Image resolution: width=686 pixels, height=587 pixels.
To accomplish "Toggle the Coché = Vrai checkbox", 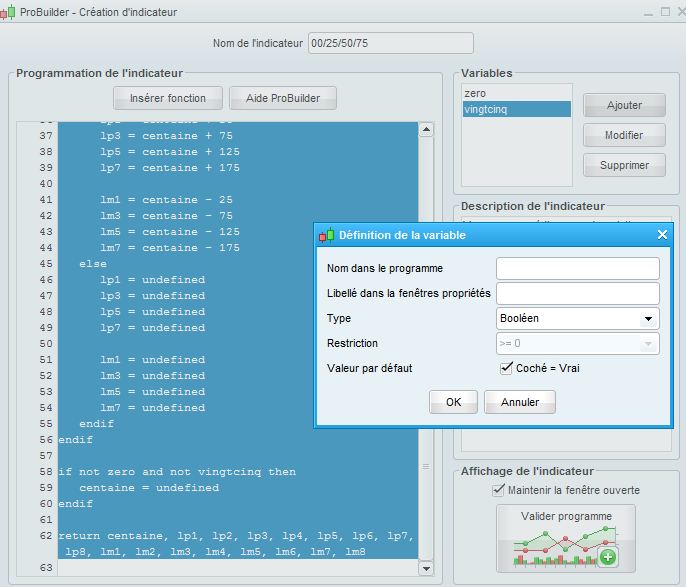I will [x=506, y=368].
